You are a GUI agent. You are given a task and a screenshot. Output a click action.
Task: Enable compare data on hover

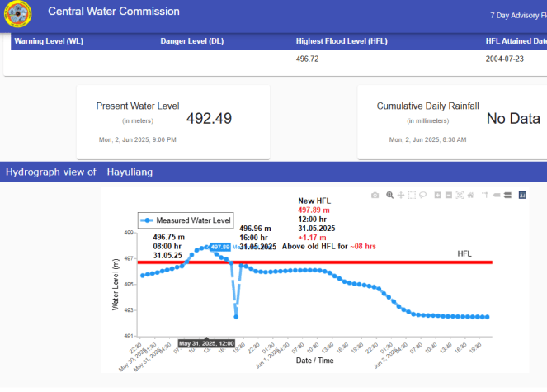(507, 196)
